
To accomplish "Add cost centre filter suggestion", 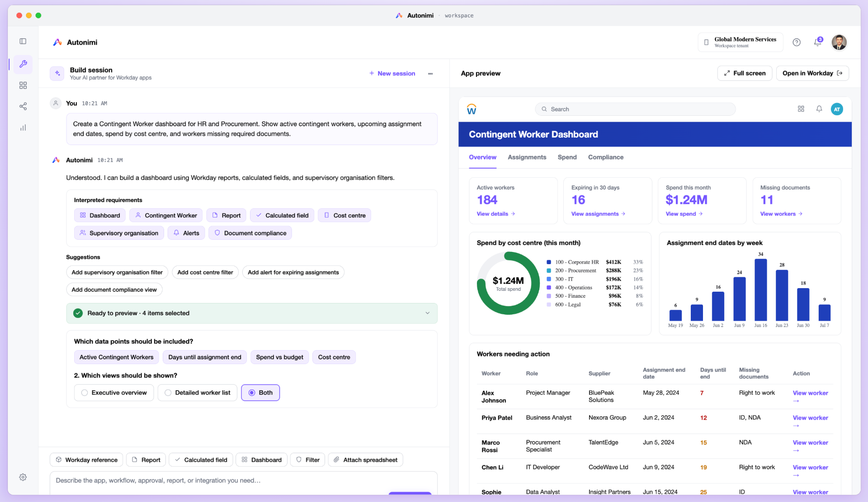I will click(205, 272).
